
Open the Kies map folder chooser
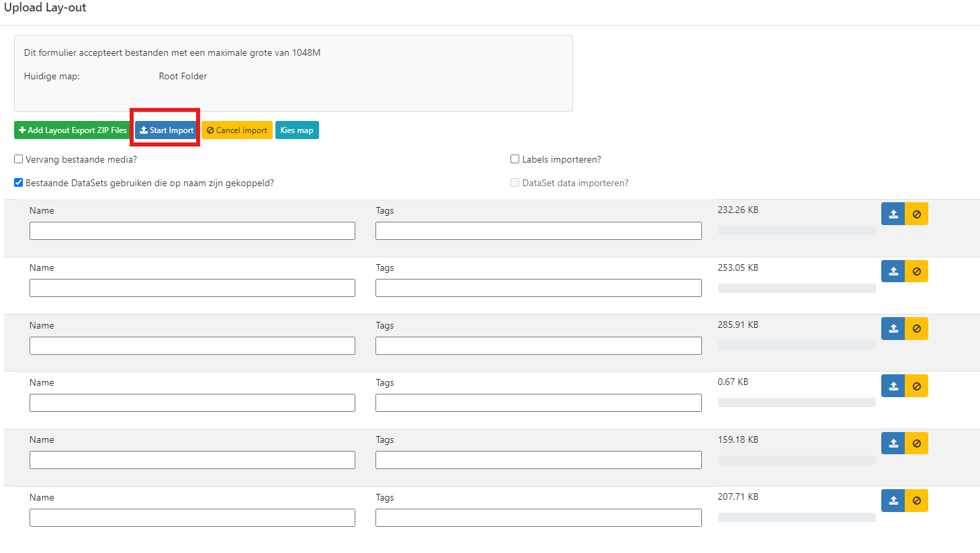pos(297,130)
